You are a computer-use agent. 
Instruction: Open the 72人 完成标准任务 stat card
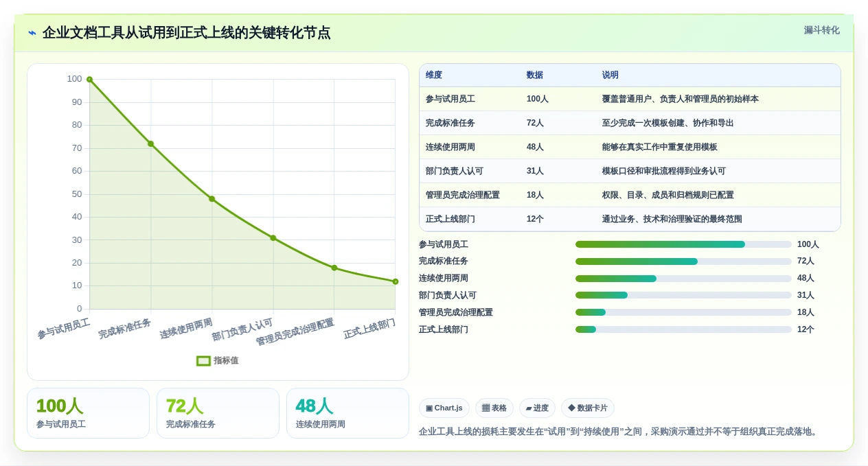tap(218, 413)
